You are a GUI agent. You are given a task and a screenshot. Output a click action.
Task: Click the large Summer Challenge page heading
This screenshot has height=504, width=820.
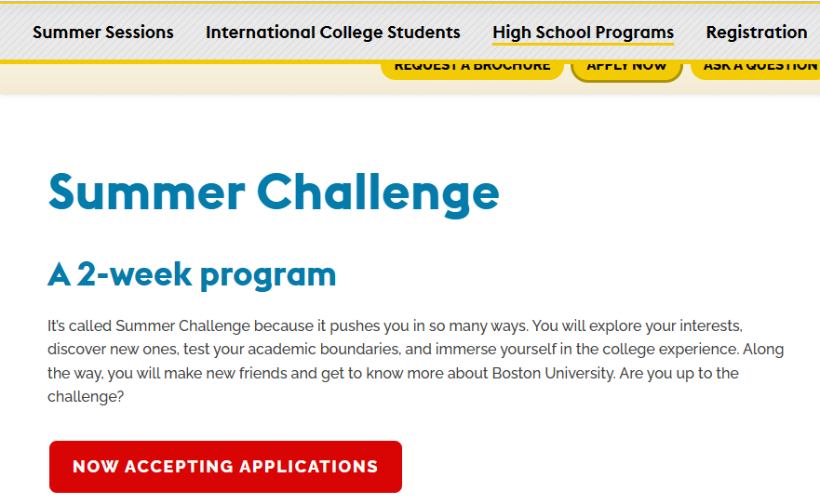coord(274,192)
